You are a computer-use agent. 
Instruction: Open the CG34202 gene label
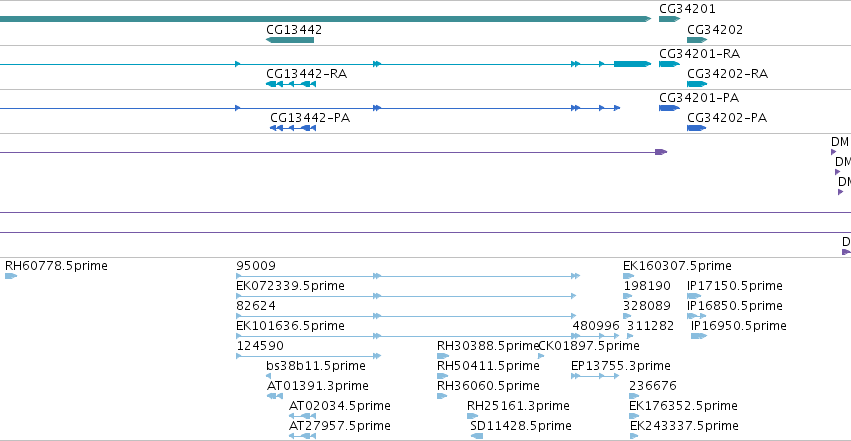[x=715, y=29]
